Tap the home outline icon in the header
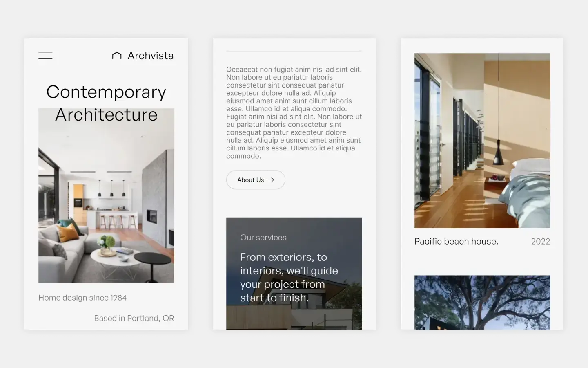588x368 pixels. coord(116,55)
